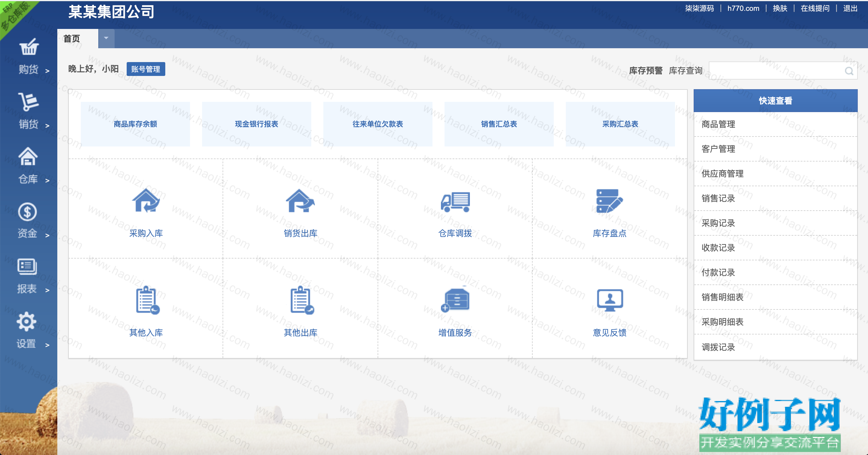Open the 报表 report sheet icon
This screenshot has width=868, height=455.
pyautogui.click(x=27, y=267)
